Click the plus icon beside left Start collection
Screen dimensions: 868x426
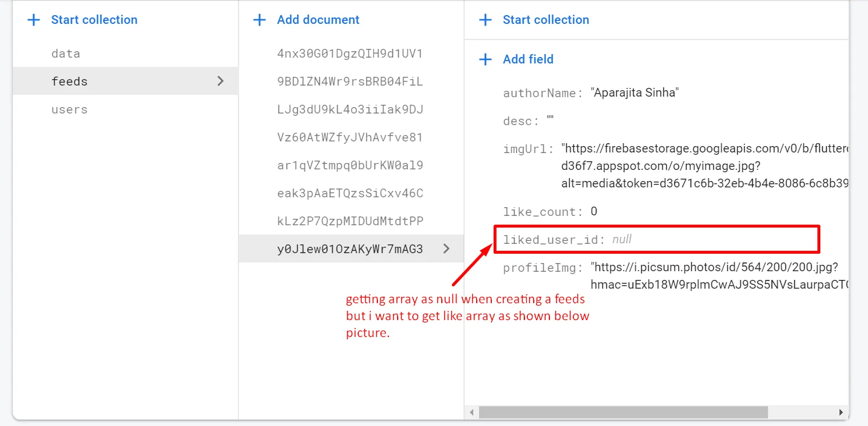point(34,20)
